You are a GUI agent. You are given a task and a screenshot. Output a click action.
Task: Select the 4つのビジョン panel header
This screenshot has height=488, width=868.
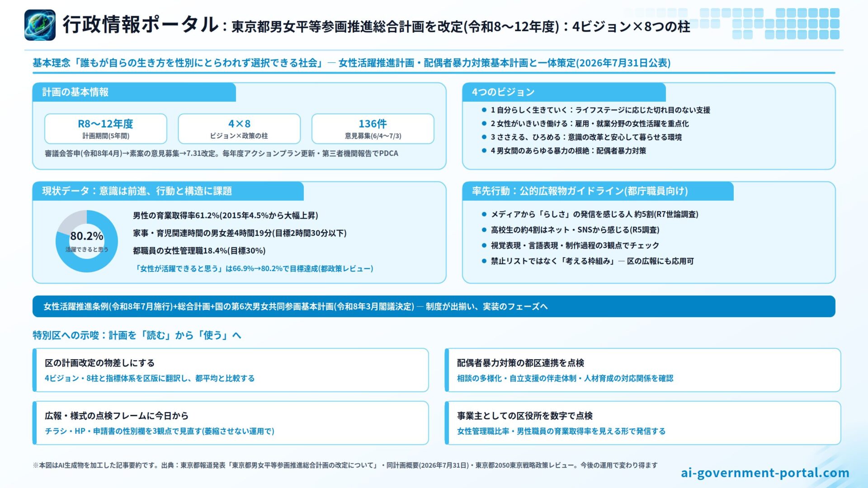click(x=564, y=92)
